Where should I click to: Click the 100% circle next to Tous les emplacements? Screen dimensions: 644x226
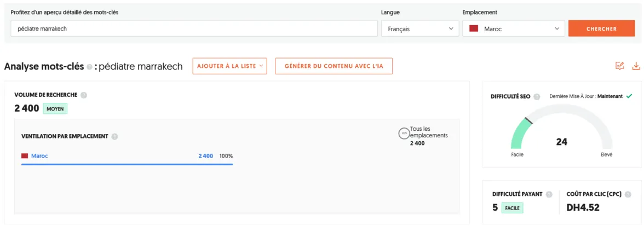(404, 134)
